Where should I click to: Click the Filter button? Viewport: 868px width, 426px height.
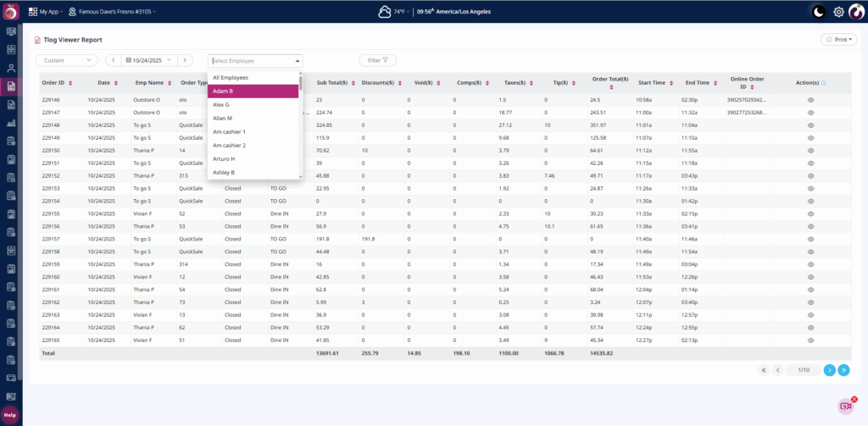377,60
